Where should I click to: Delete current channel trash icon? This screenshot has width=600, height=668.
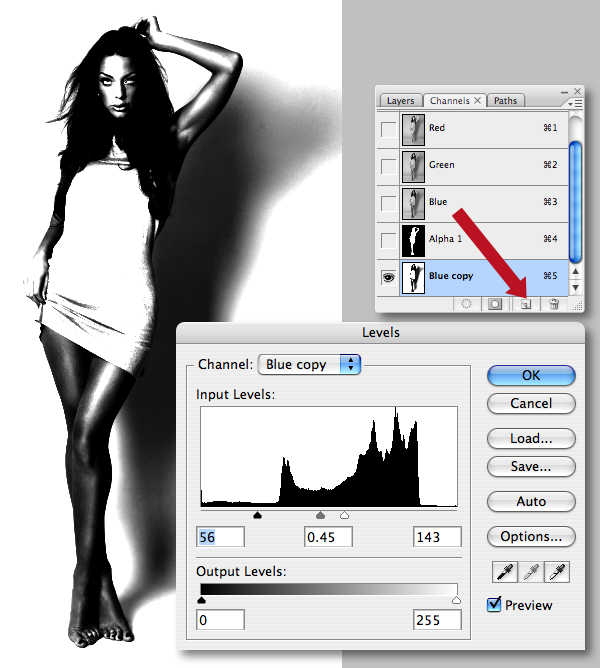[x=554, y=304]
